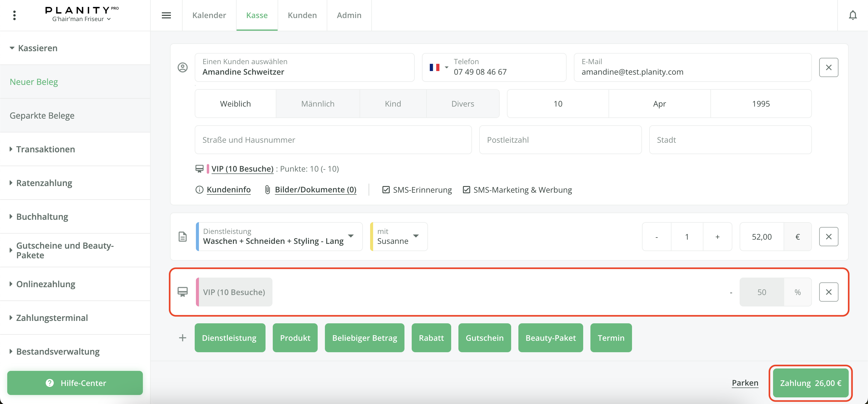Screen dimensions: 868x404
Task: Uncheck SMS-Marketing & Werbung checkbox
Action: coord(466,190)
